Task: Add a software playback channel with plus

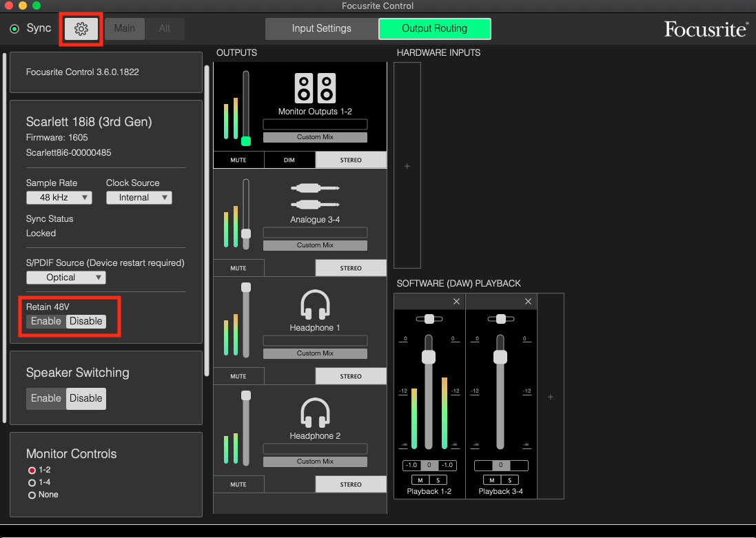Action: [550, 397]
